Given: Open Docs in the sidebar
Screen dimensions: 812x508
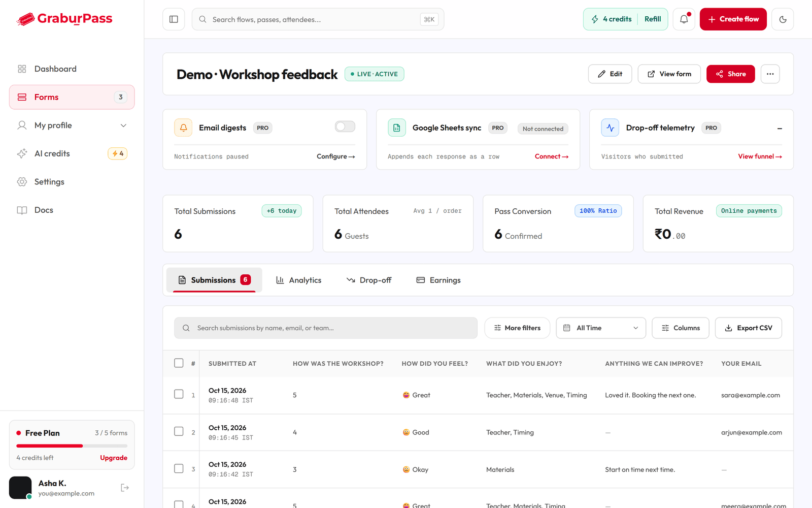Looking at the screenshot, I should [x=72, y=210].
